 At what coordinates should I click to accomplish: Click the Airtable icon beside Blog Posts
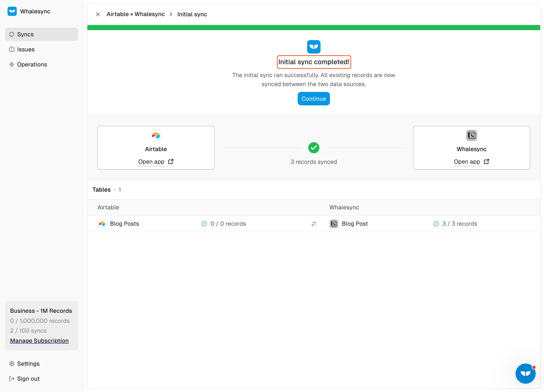click(x=102, y=224)
